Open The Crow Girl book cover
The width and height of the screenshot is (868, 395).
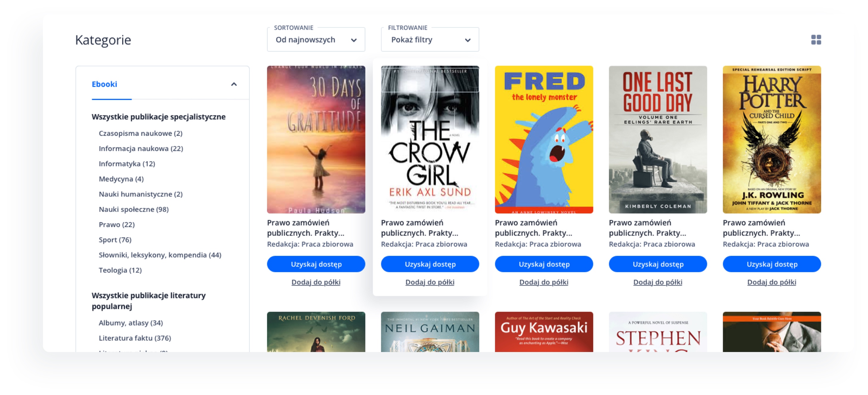(x=430, y=139)
